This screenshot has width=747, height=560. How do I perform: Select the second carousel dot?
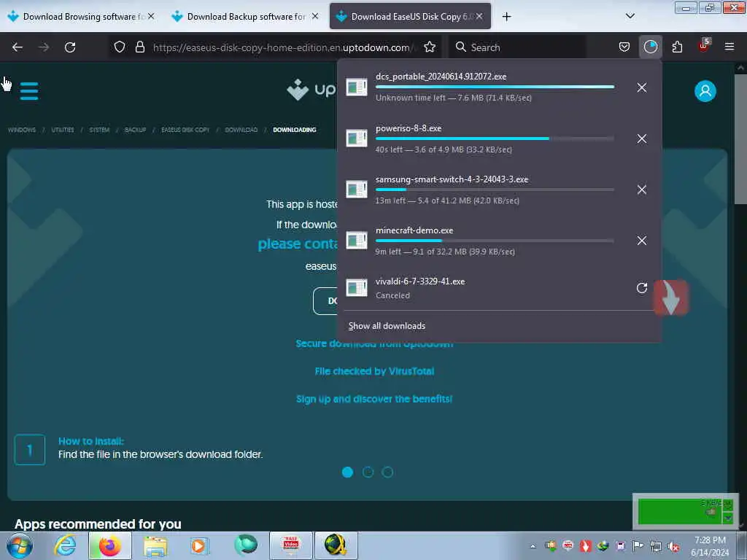(x=368, y=472)
